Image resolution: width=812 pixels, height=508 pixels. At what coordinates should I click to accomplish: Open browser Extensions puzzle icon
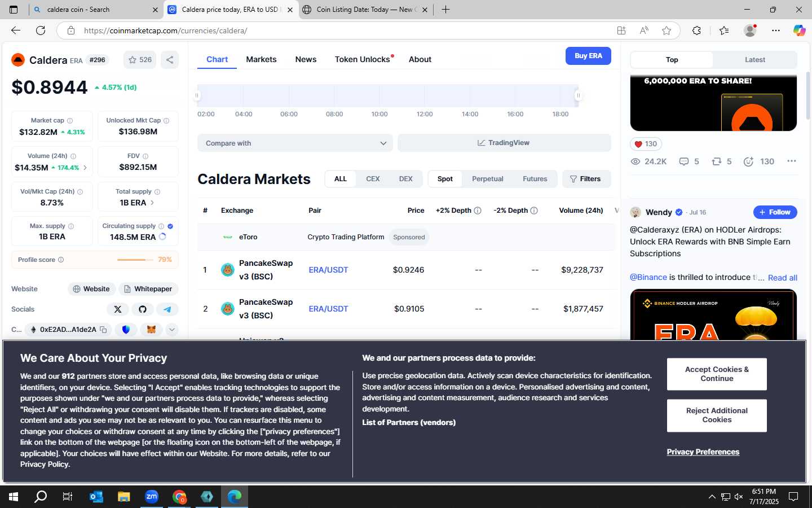696,30
